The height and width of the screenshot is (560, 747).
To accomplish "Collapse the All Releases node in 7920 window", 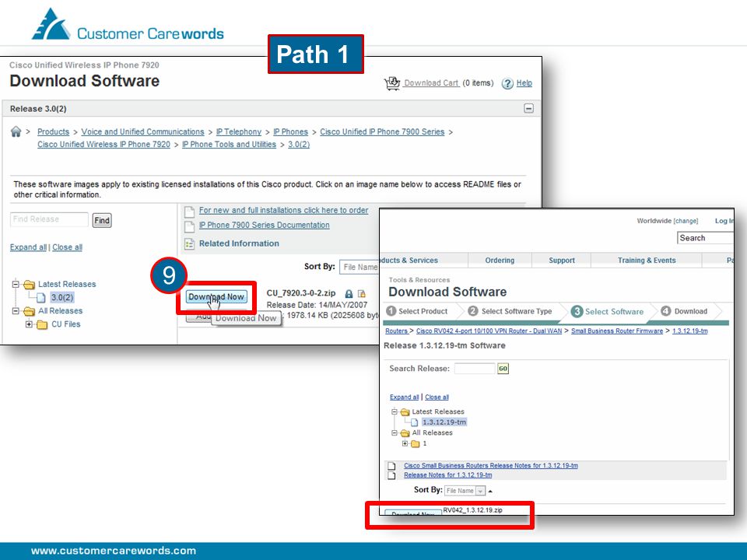I will (x=16, y=311).
